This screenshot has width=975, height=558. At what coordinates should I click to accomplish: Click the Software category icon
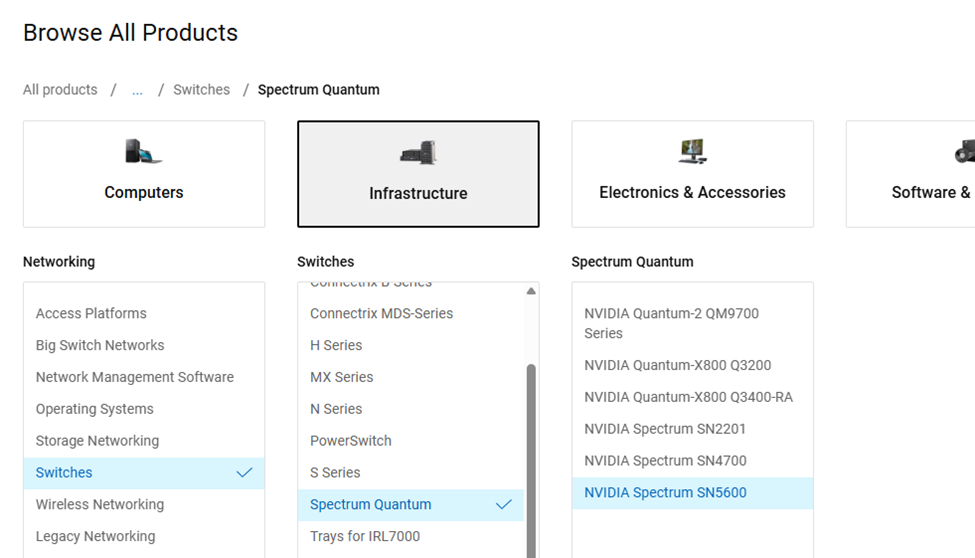click(964, 152)
